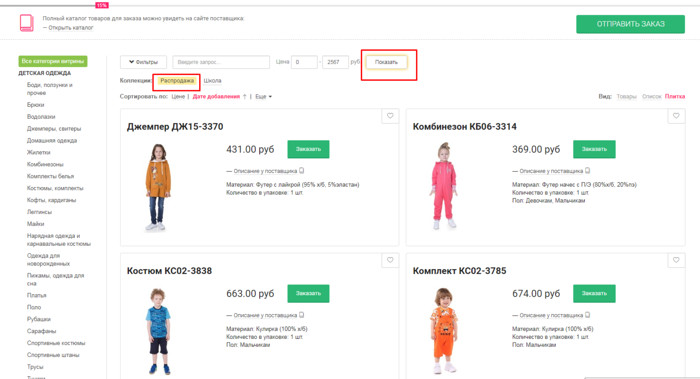Open product title Джемпер ДЖ15-3370
This screenshot has height=379, width=700.
point(175,127)
